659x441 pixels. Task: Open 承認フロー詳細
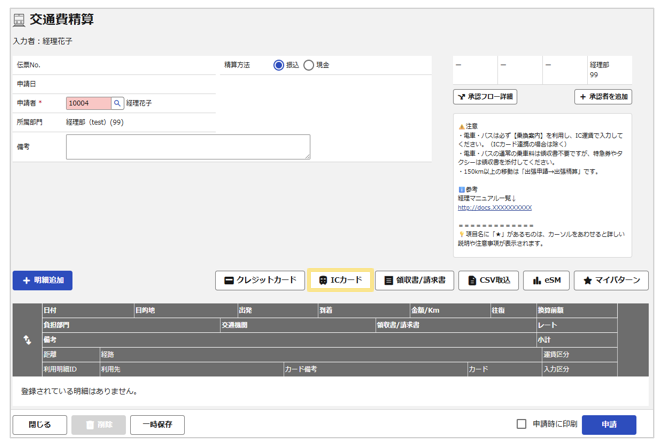coord(485,97)
